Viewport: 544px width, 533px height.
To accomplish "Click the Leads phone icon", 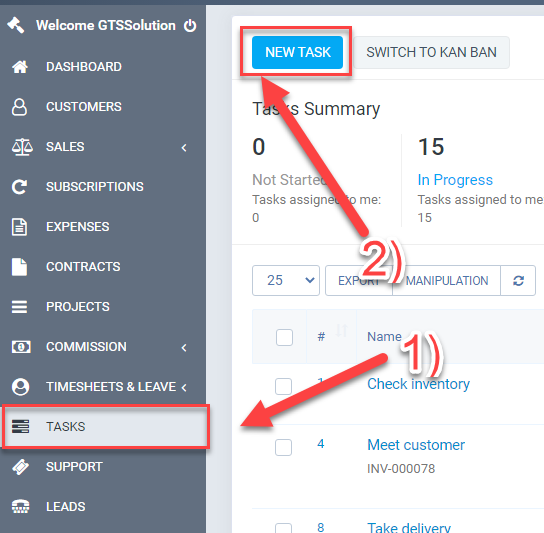I will pyautogui.click(x=20, y=507).
